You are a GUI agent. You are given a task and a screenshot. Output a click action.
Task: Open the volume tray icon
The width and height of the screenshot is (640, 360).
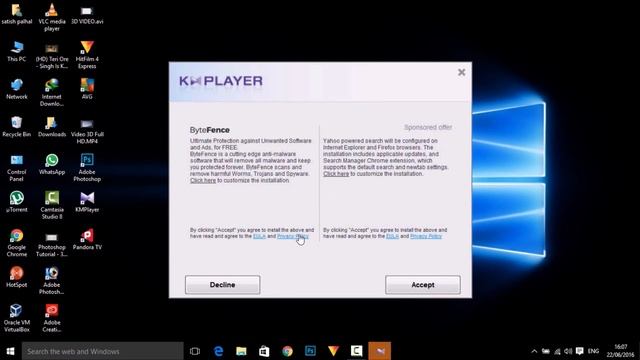(x=568, y=351)
